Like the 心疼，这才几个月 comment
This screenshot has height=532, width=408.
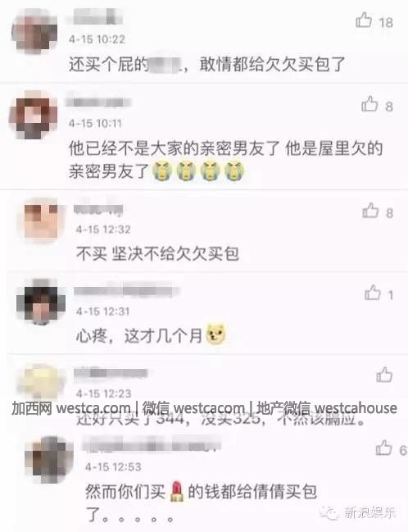coord(373,293)
